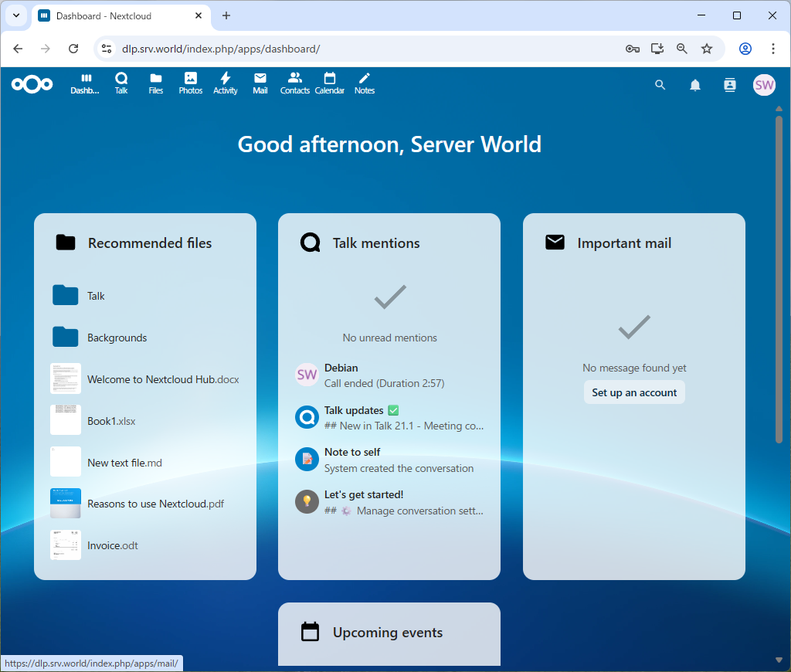Expand the SW user avatar menu

(x=764, y=85)
